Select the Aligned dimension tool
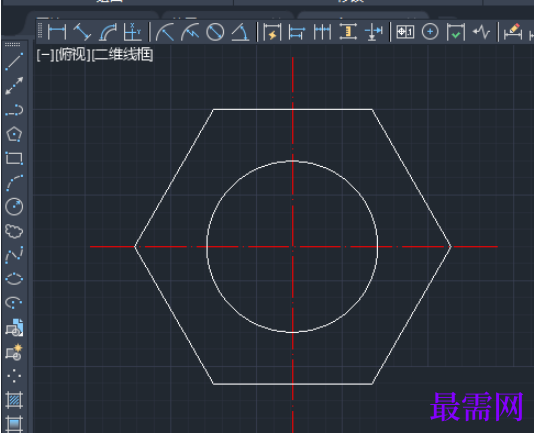542x438 pixels. click(x=82, y=32)
